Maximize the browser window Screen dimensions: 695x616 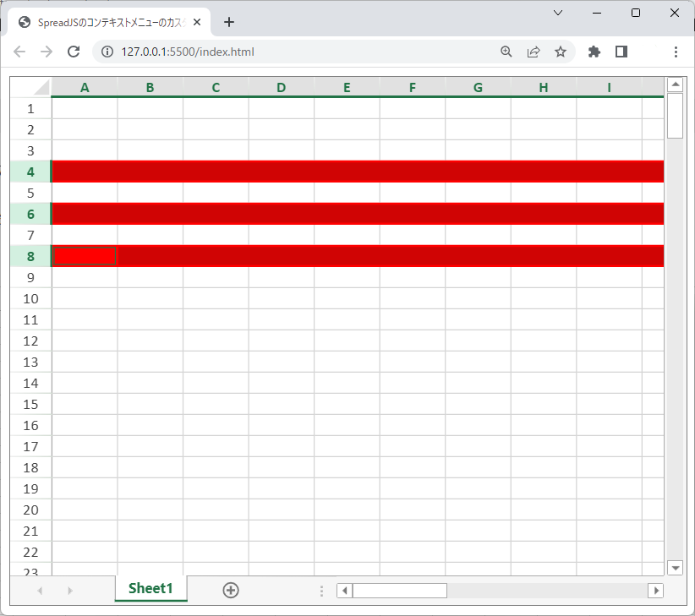636,13
